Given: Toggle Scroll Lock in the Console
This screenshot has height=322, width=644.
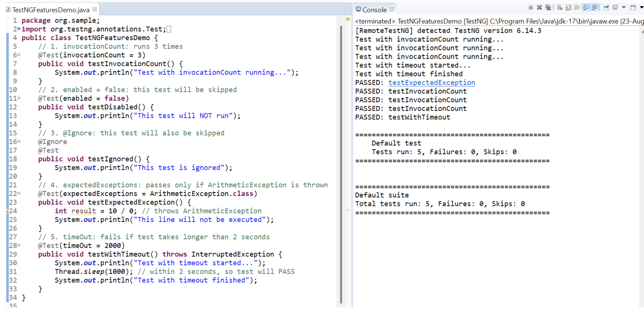Looking at the screenshot, I should click(569, 7).
